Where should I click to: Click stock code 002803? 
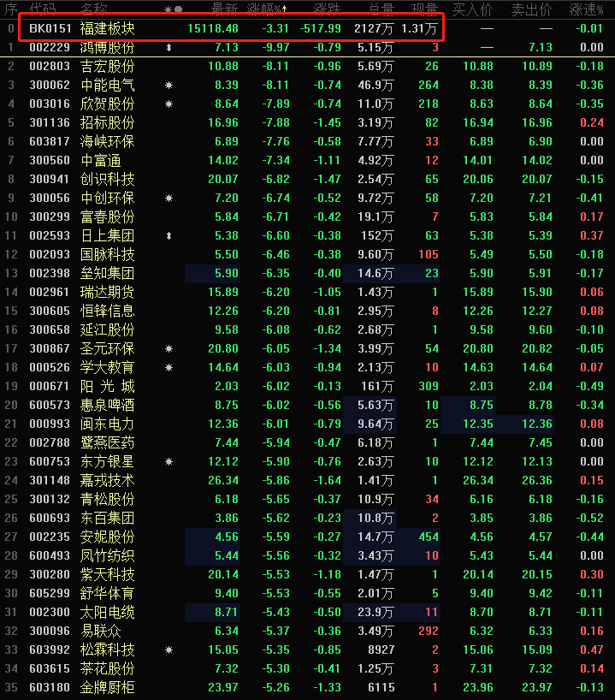pyautogui.click(x=50, y=66)
